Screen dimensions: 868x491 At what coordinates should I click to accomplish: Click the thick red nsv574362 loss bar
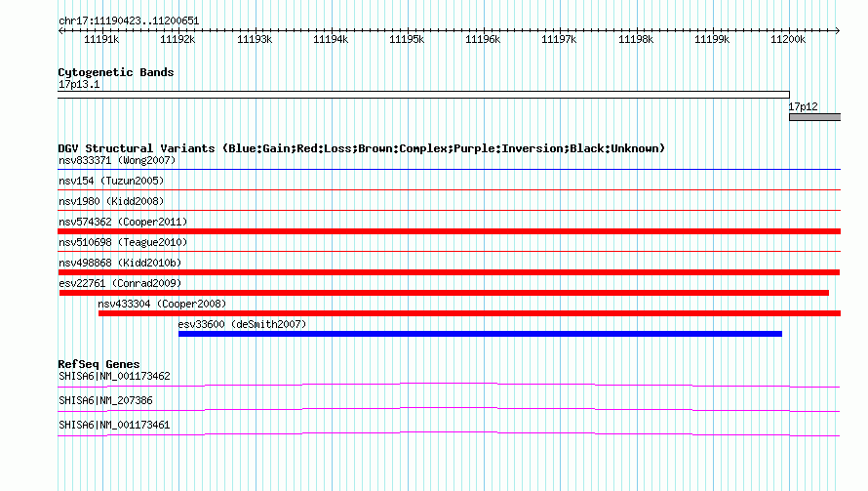coord(449,231)
